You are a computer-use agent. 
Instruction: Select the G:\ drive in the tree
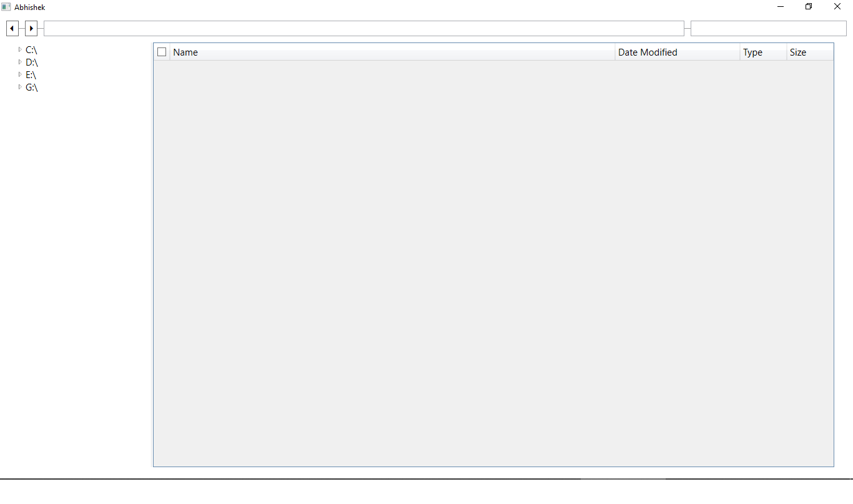coord(31,87)
